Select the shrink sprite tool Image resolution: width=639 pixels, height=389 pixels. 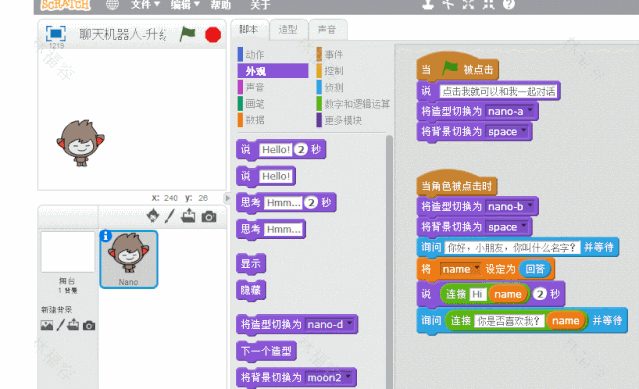coord(488,4)
